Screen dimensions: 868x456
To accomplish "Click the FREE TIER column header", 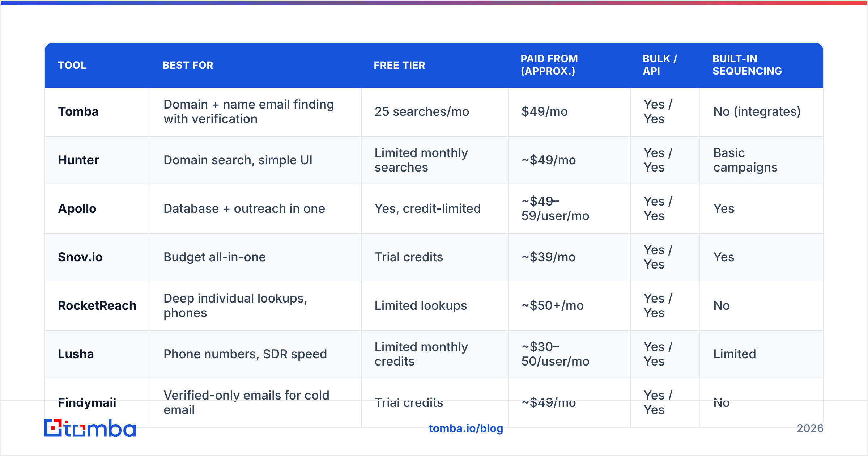I will pyautogui.click(x=399, y=65).
